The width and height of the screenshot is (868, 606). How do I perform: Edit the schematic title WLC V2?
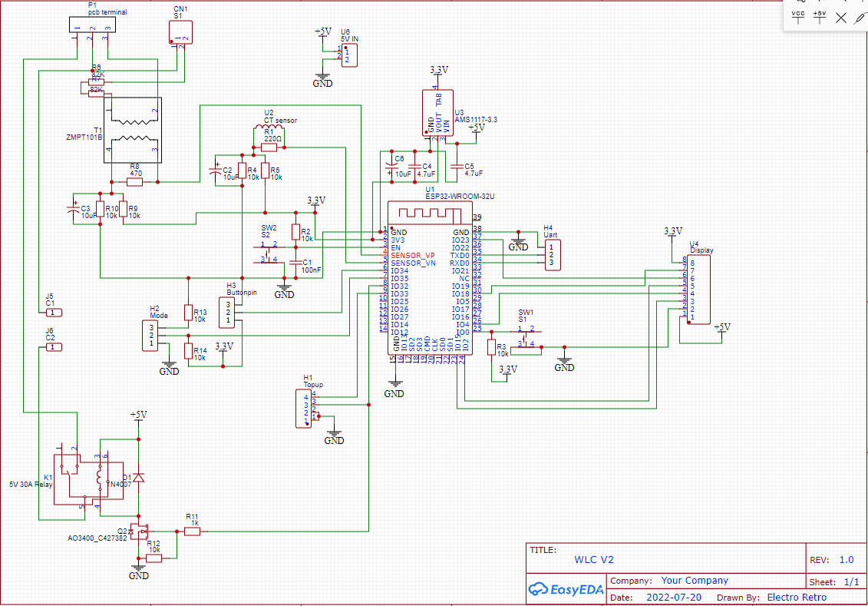point(593,559)
